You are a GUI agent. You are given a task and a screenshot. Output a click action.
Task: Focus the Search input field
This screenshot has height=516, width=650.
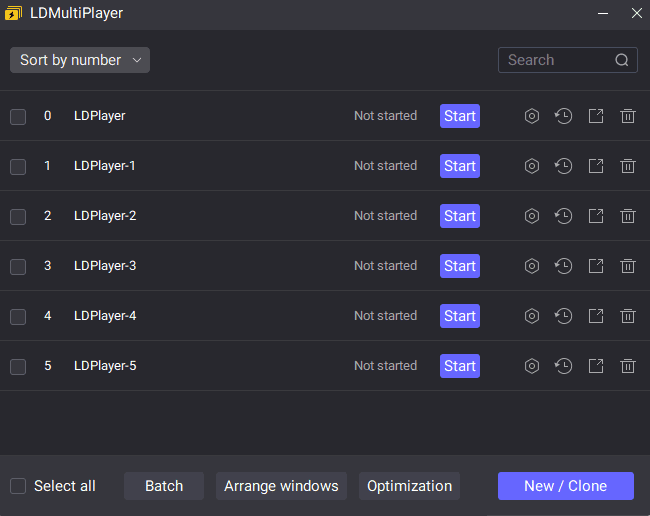coord(568,60)
